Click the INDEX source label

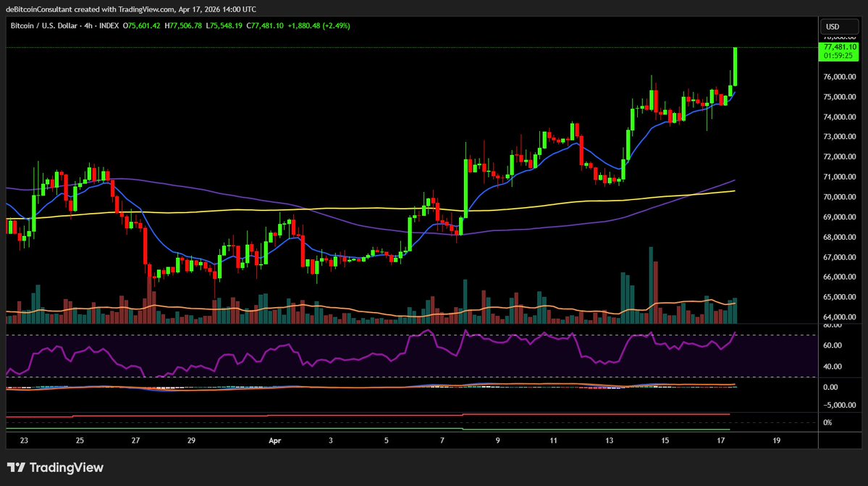pyautogui.click(x=109, y=25)
